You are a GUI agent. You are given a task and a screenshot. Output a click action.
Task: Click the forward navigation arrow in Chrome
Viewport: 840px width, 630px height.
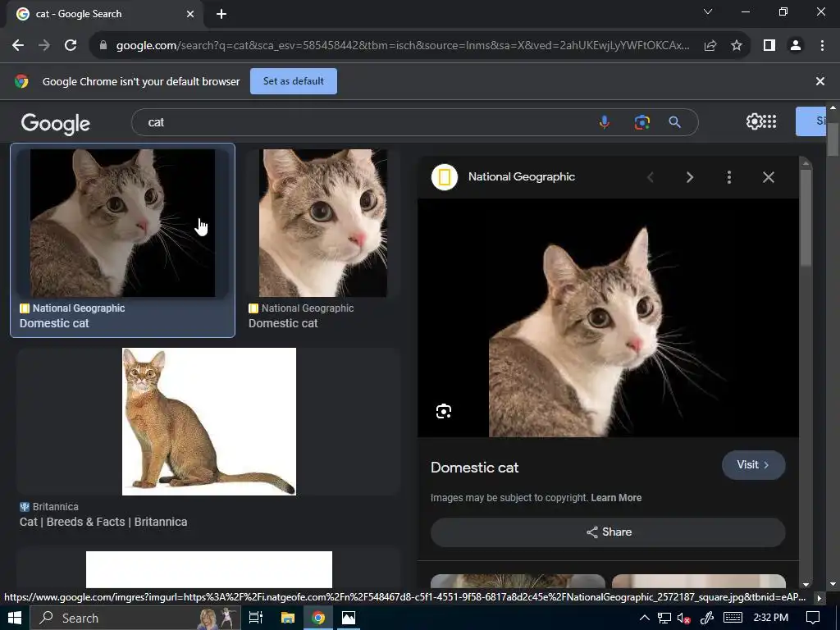pyautogui.click(x=44, y=46)
